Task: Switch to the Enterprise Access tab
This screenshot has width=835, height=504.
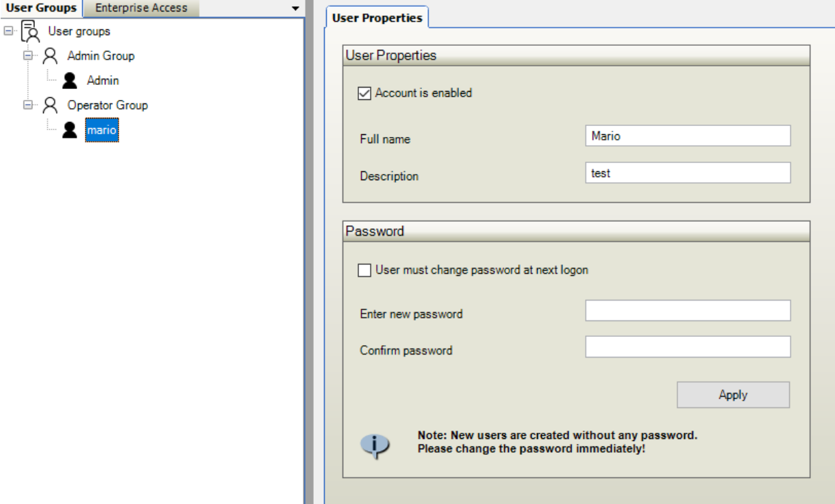Action: tap(141, 8)
